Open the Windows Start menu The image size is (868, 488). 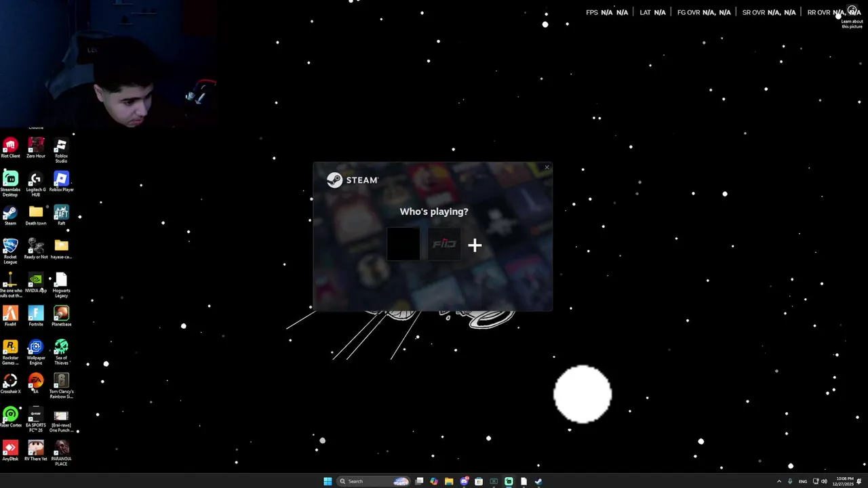[328, 481]
